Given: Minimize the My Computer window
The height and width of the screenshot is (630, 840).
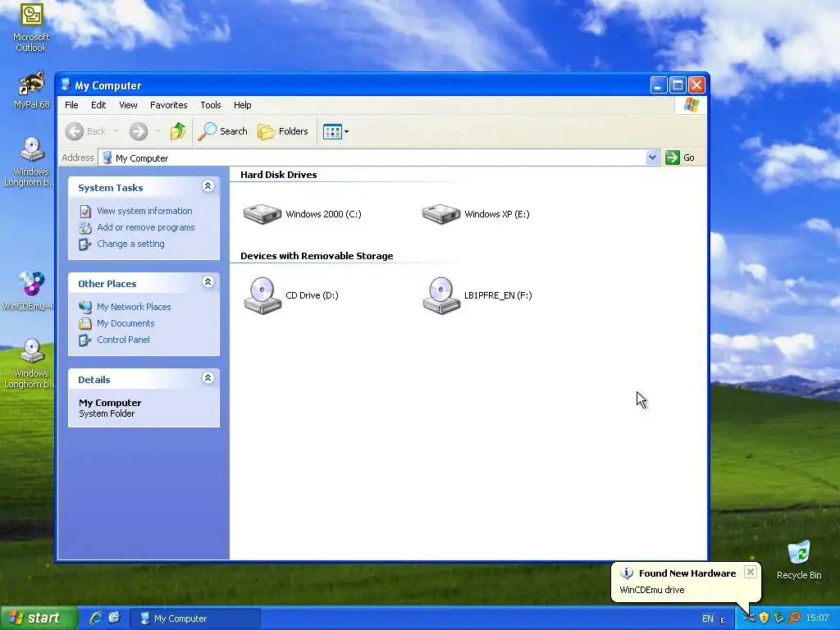Looking at the screenshot, I should click(659, 85).
